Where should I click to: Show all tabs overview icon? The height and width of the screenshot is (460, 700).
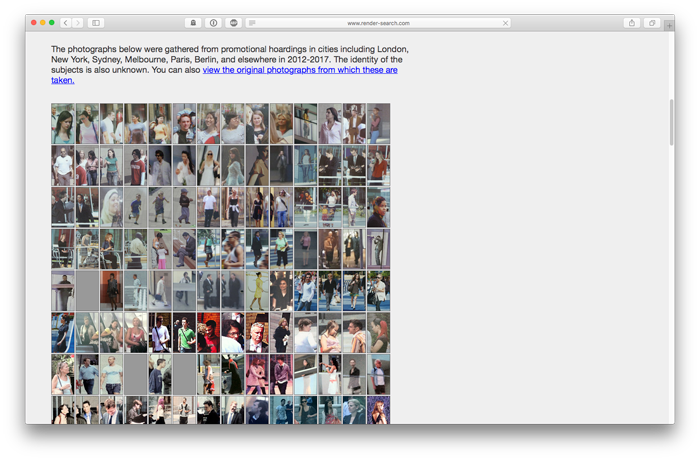point(652,23)
